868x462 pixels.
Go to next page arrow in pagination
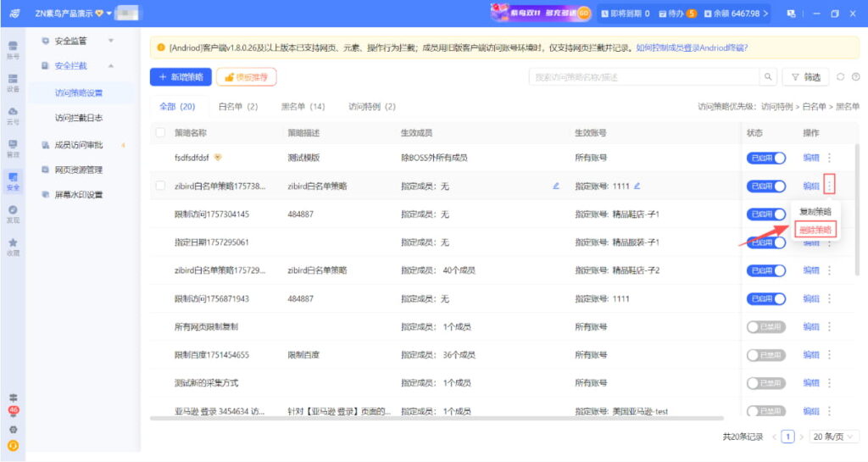click(x=801, y=437)
